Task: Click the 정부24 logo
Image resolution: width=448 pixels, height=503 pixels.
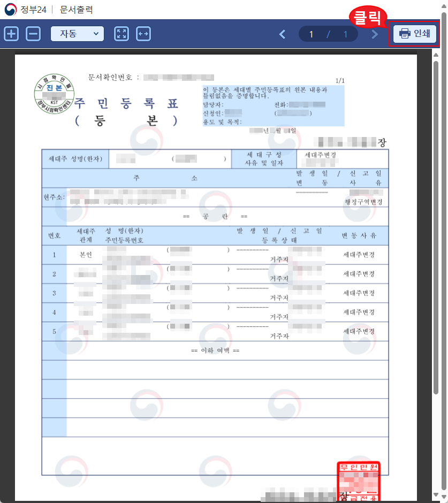Action: pos(25,10)
